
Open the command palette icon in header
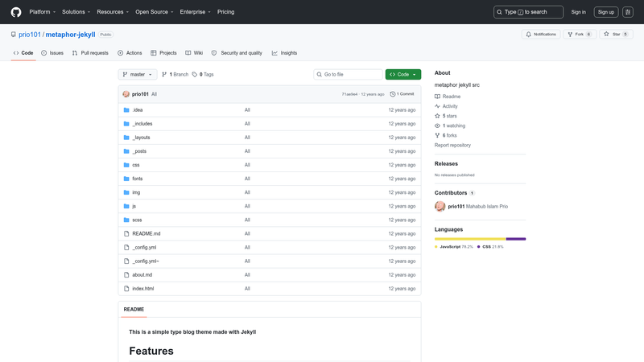tap(628, 12)
